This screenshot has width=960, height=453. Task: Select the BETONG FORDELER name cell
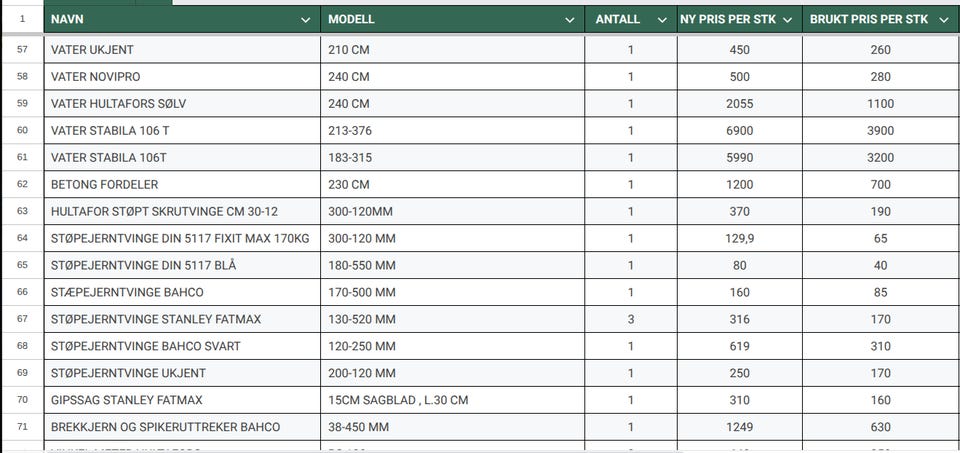pos(182,184)
